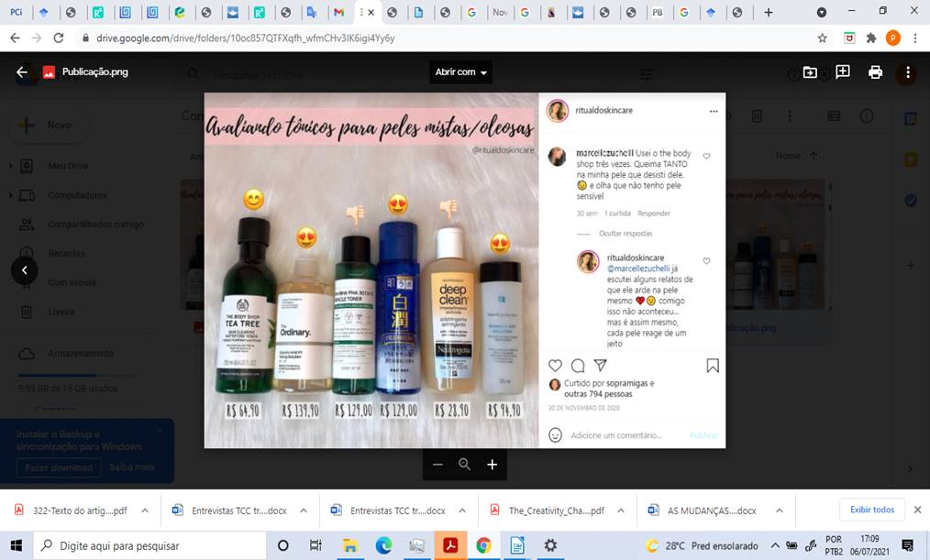Click the add comment icon
This screenshot has width=930, height=560.
(842, 72)
